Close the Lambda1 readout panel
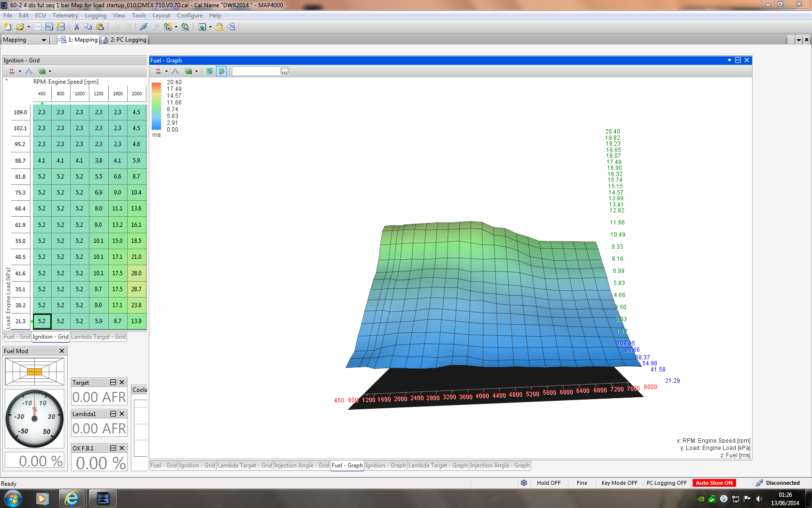 point(122,414)
